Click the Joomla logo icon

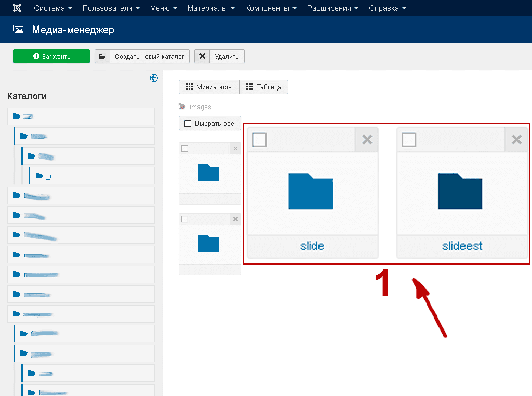[x=17, y=8]
